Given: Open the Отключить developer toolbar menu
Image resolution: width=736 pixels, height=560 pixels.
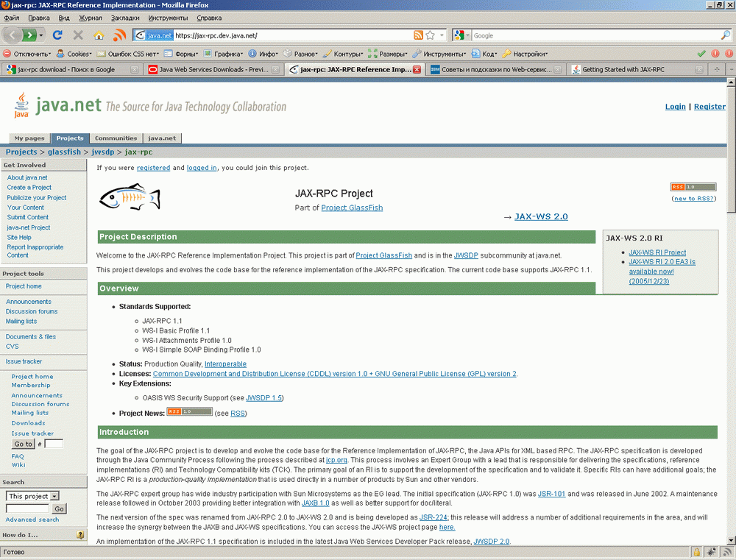Looking at the screenshot, I should 28,54.
